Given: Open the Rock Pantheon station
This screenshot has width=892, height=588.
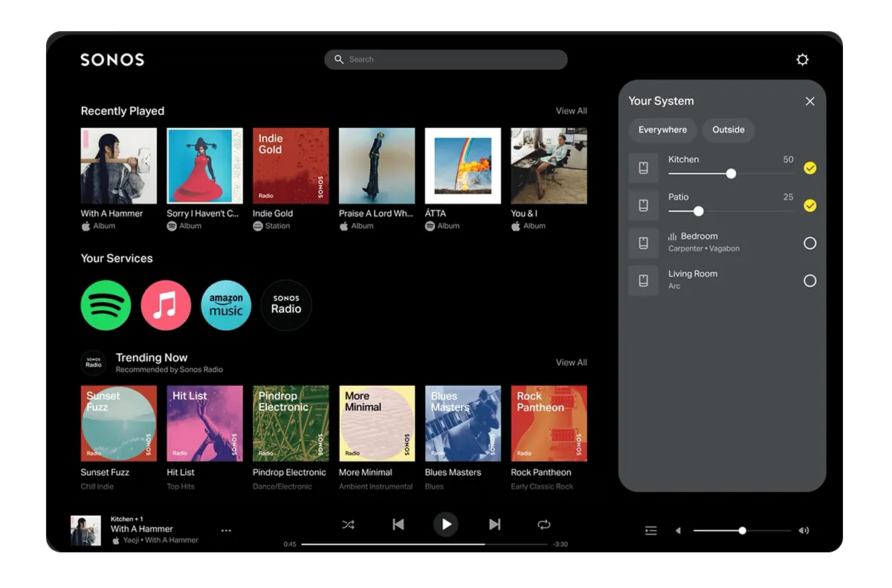Looking at the screenshot, I should [549, 424].
